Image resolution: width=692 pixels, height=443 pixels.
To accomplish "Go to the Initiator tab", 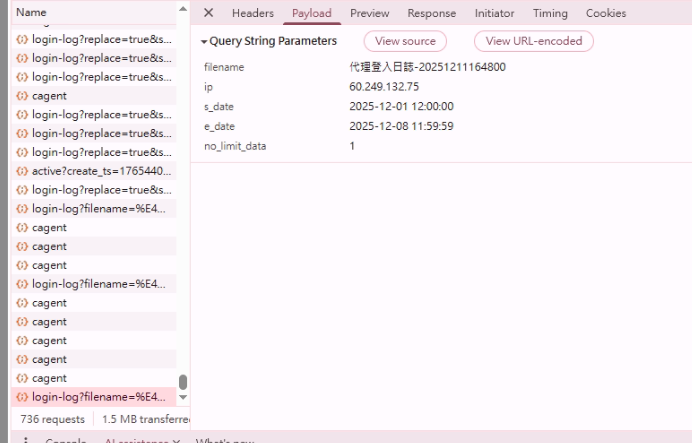I will click(494, 13).
